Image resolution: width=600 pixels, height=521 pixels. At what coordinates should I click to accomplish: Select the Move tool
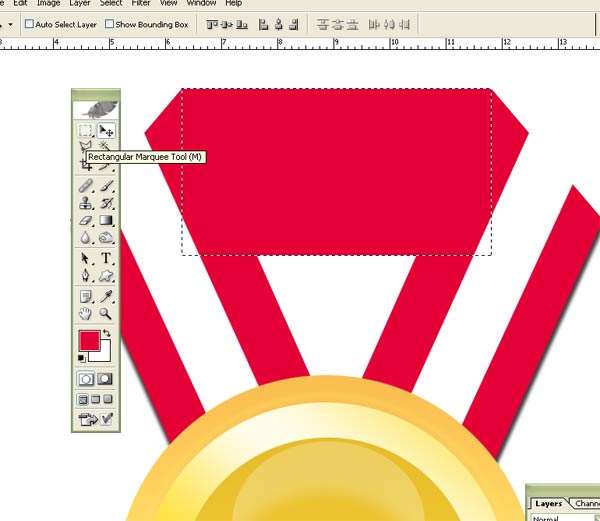106,131
